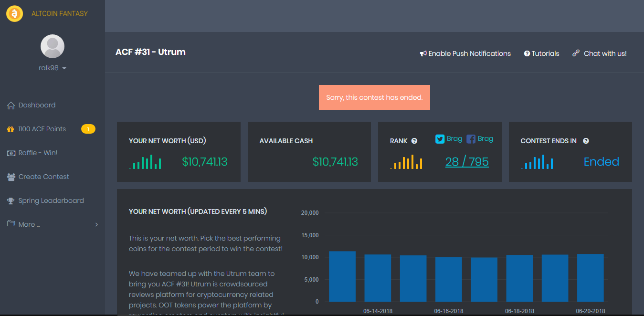This screenshot has width=644, height=316.
Task: Click the Facebook logo icon
Action: click(471, 139)
